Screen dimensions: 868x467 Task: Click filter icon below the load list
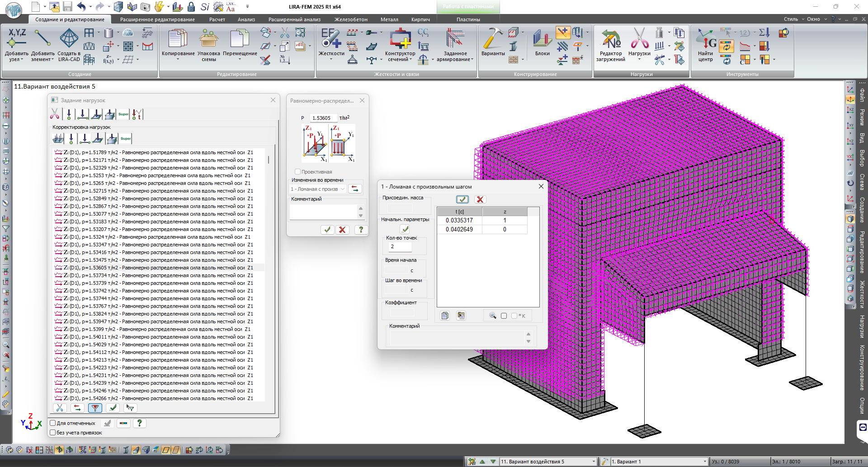[x=95, y=408]
